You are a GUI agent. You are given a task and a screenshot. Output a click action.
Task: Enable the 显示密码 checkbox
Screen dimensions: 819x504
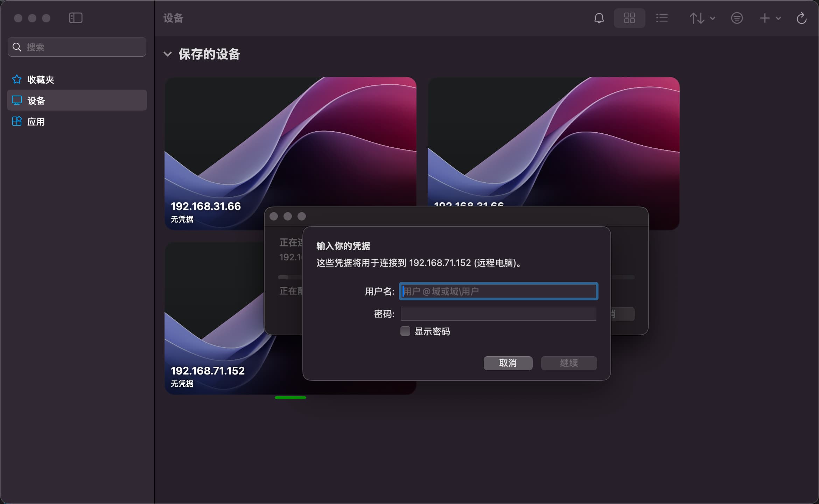405,331
